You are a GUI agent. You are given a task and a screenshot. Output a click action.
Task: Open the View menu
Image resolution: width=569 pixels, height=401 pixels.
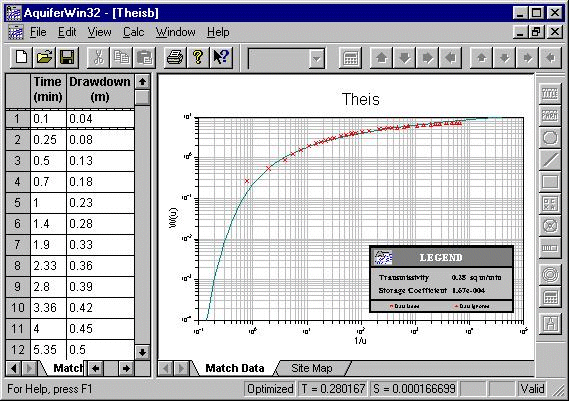(x=99, y=32)
